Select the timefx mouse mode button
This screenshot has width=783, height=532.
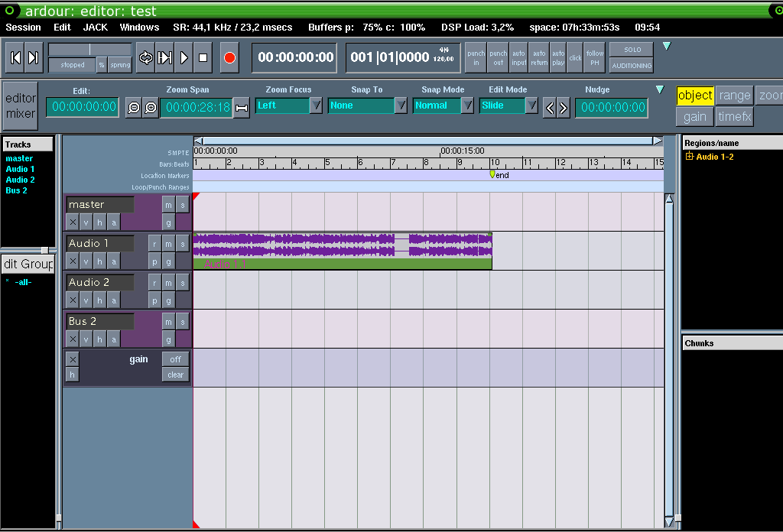(x=735, y=117)
